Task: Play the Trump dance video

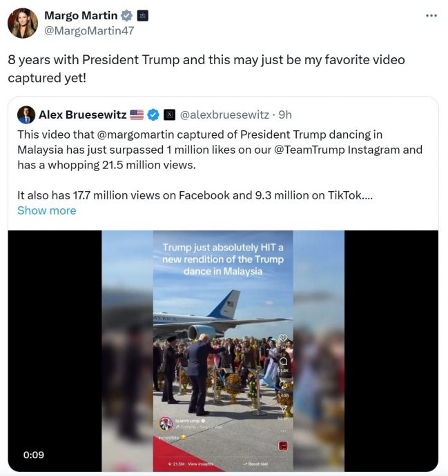Action: point(223,351)
